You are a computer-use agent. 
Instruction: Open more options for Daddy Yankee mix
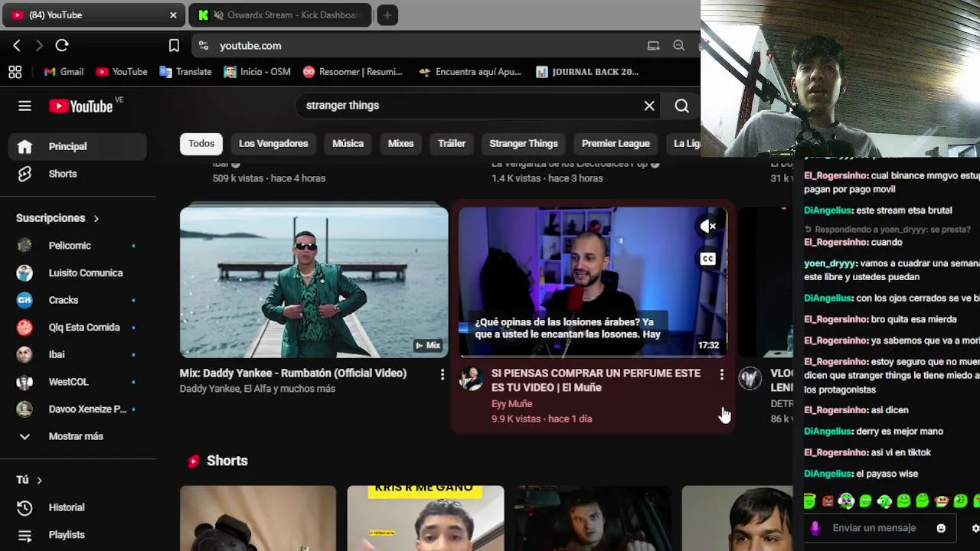click(x=442, y=374)
